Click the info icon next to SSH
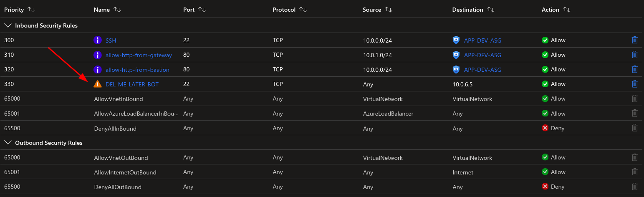 97,40
